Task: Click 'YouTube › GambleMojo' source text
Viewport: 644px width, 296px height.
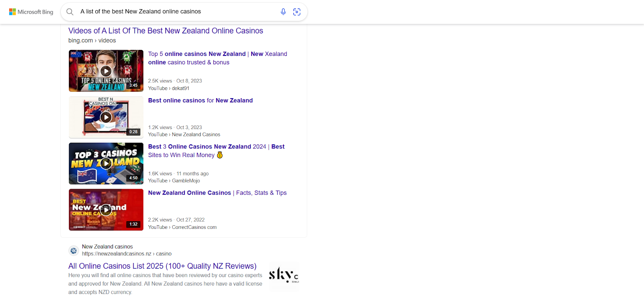Action: [174, 181]
